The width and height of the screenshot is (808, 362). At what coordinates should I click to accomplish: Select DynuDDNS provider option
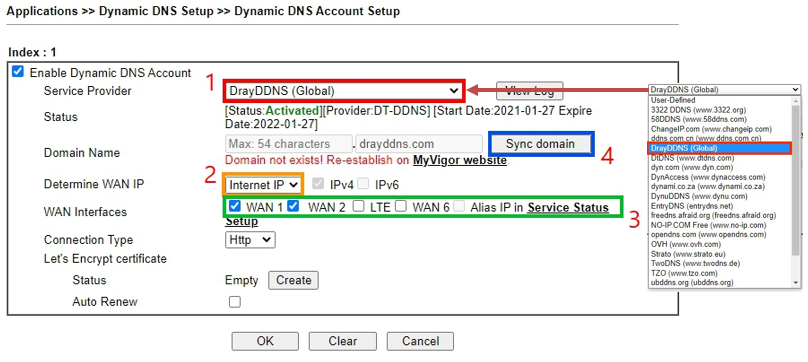[x=699, y=196]
